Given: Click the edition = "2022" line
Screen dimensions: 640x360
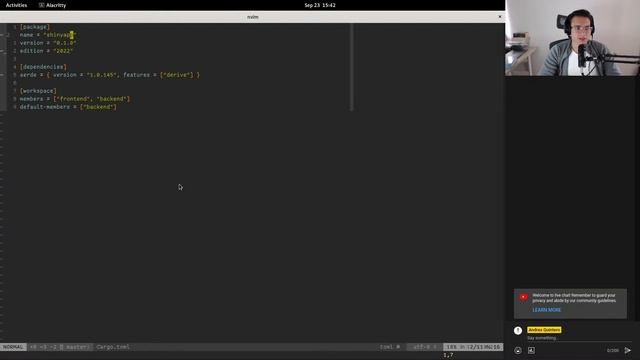Looking at the screenshot, I should point(47,51).
